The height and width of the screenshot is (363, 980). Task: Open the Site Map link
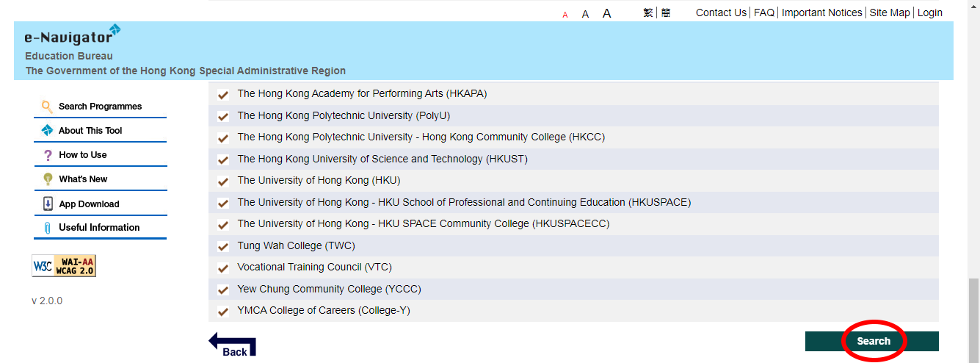[x=890, y=12]
